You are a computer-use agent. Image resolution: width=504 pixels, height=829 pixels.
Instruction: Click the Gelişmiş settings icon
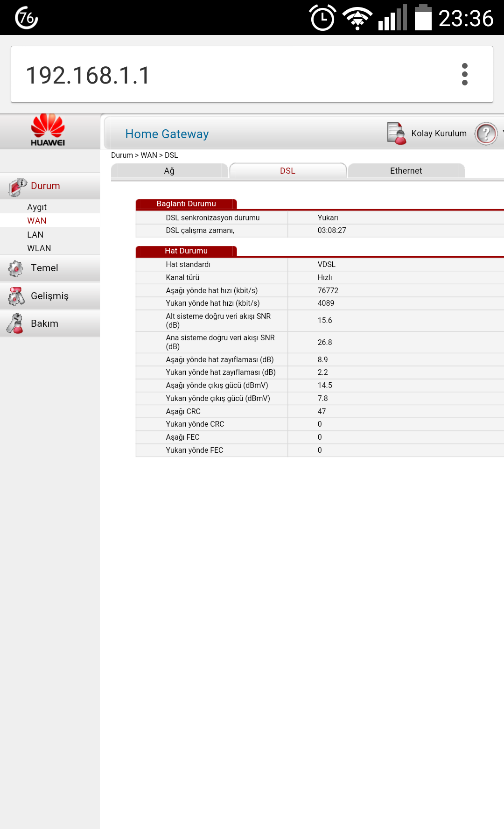point(16,296)
